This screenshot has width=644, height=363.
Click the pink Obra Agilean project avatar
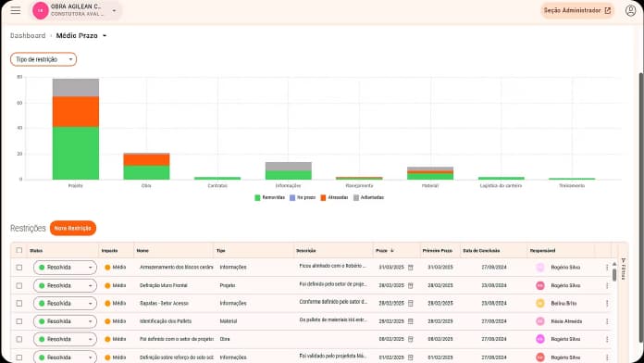(41, 11)
